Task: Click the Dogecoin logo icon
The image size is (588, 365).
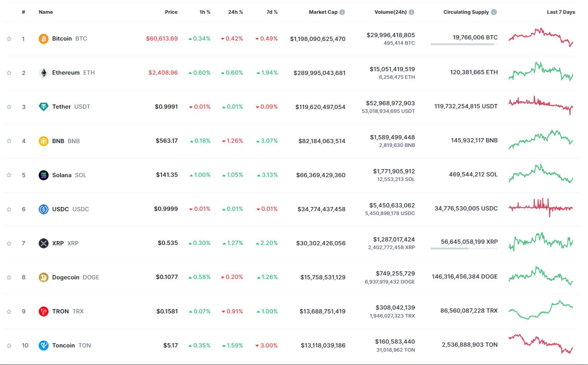Action: click(44, 278)
